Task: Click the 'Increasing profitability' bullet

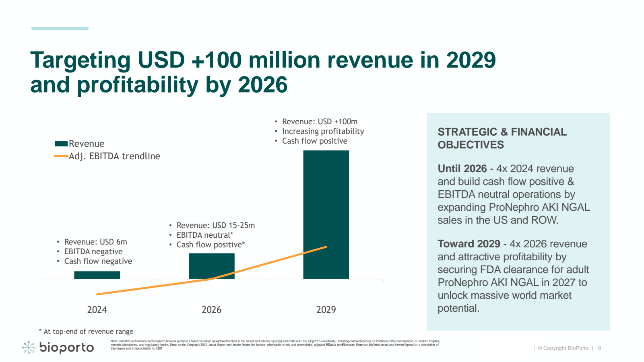Action: (323, 131)
